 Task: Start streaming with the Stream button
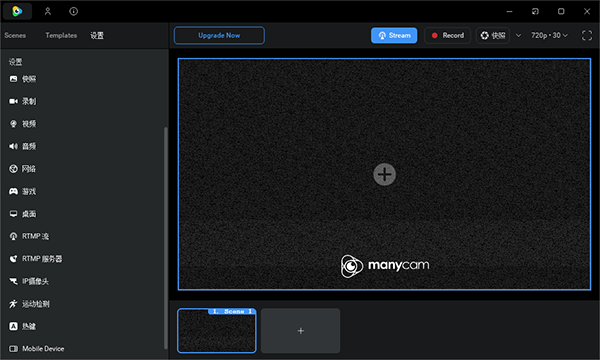point(394,35)
